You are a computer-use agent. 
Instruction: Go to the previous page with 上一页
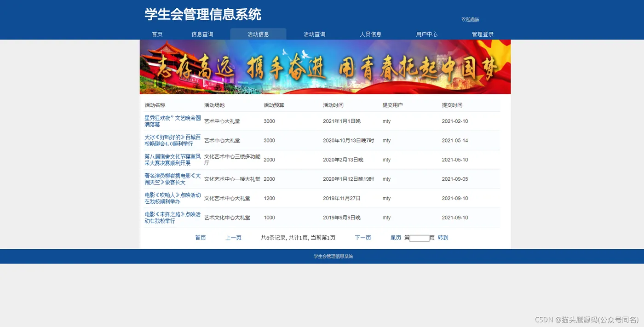point(233,238)
